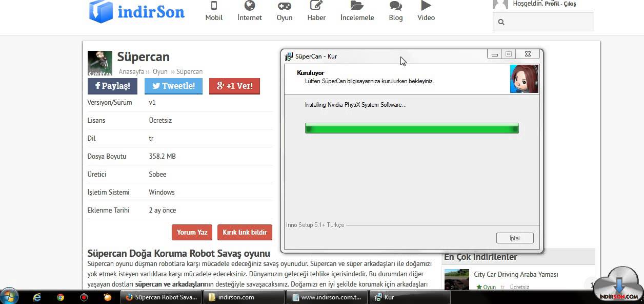Open the Video play category
This screenshot has width=644, height=304.
click(x=426, y=11)
